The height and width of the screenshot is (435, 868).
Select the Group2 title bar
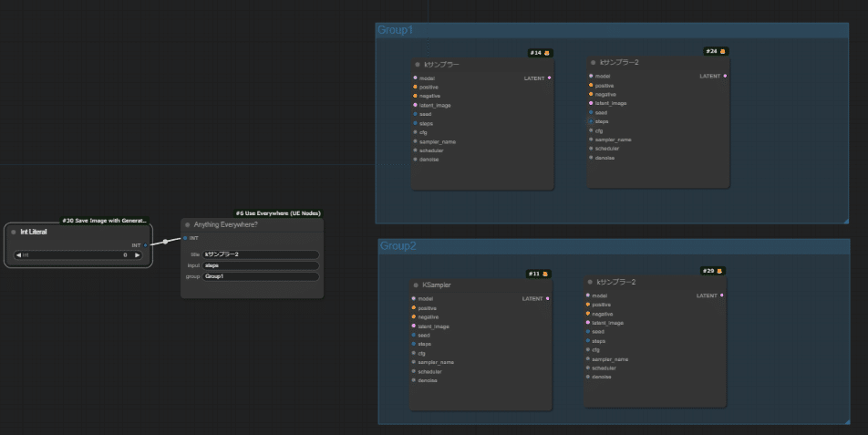(614, 246)
